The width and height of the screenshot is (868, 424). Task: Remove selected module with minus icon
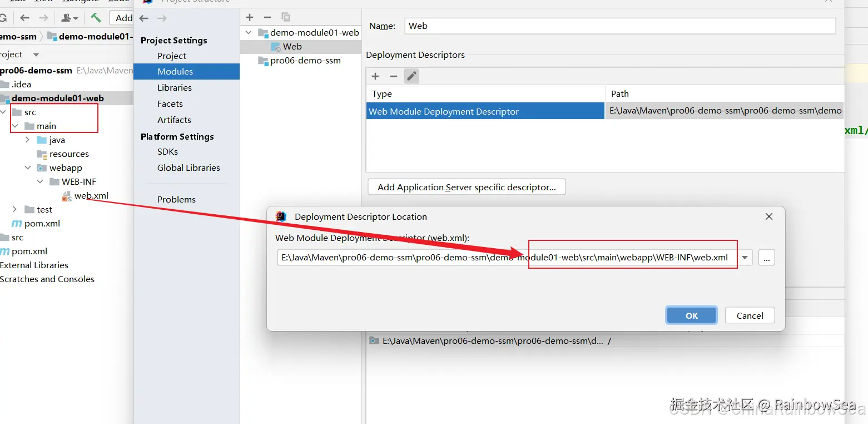[x=267, y=17]
